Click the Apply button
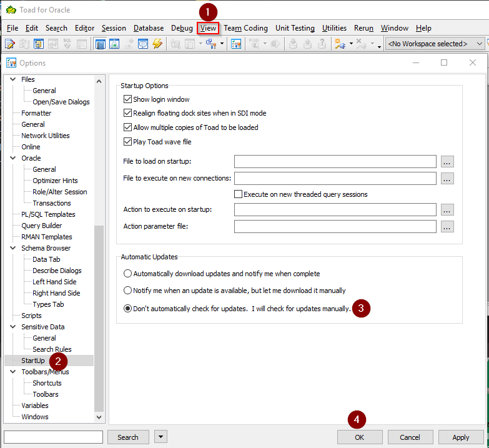 [461, 437]
